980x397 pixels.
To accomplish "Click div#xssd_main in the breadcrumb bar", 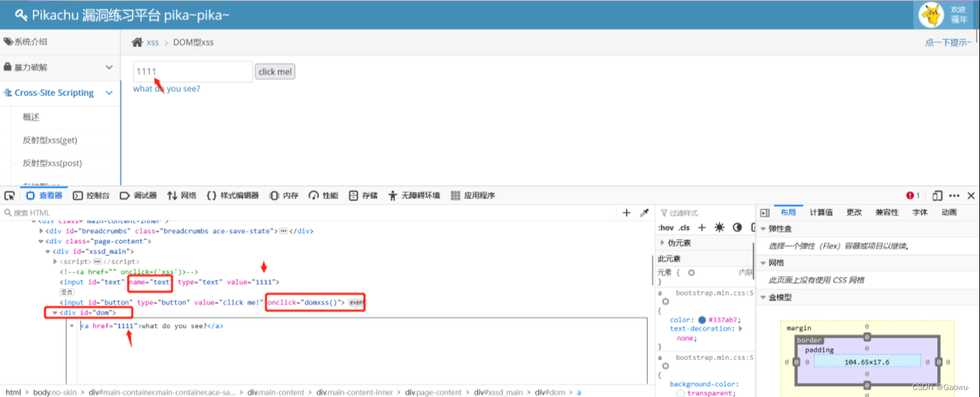I will pyautogui.click(x=498, y=392).
